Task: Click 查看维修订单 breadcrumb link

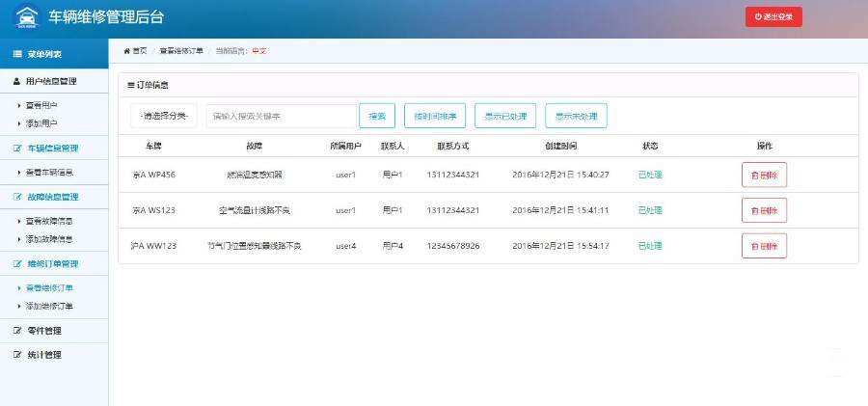Action: click(181, 51)
